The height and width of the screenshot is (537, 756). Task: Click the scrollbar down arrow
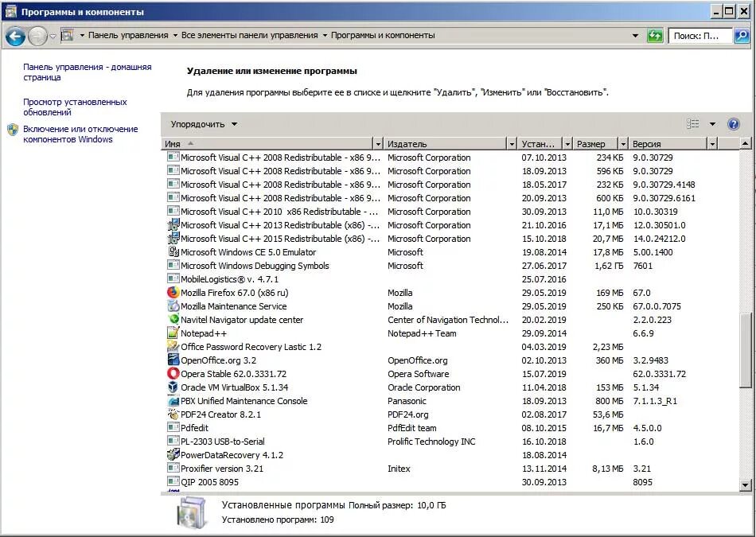[745, 485]
